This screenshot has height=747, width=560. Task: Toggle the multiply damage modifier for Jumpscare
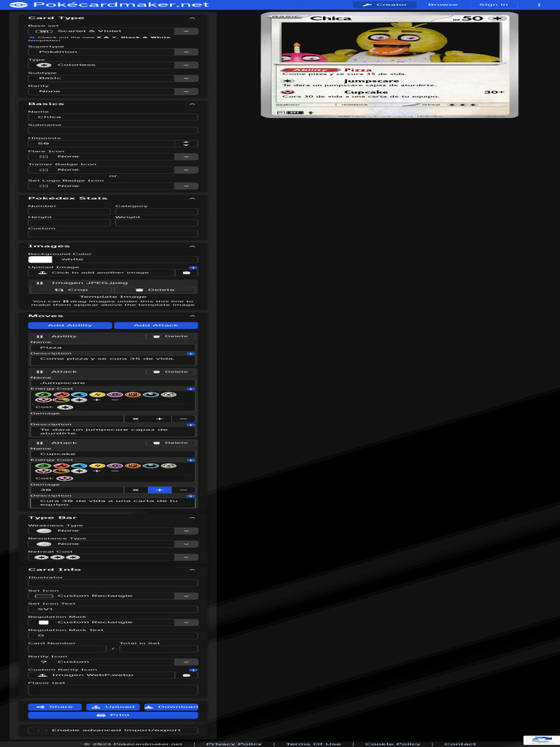point(136,419)
